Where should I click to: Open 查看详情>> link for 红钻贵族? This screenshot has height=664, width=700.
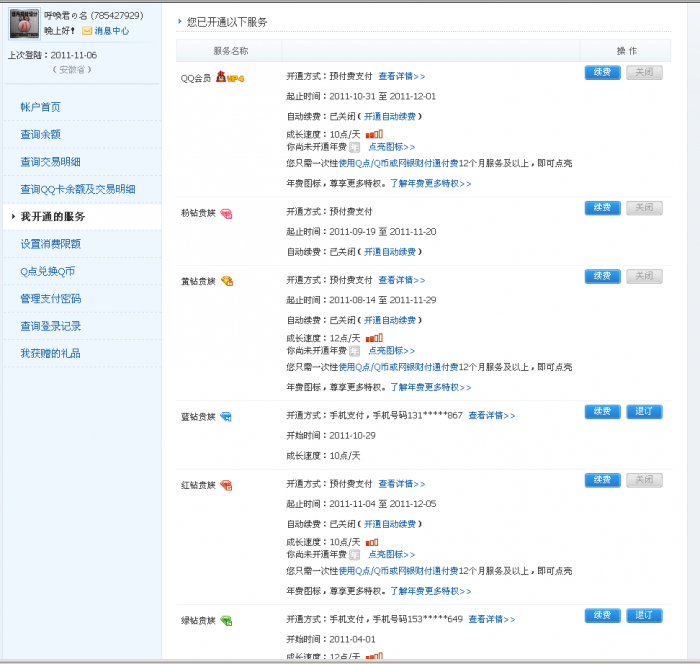[x=401, y=484]
